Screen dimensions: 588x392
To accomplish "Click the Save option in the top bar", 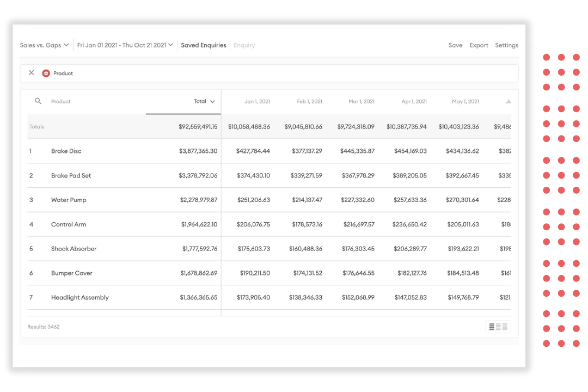I will (455, 45).
